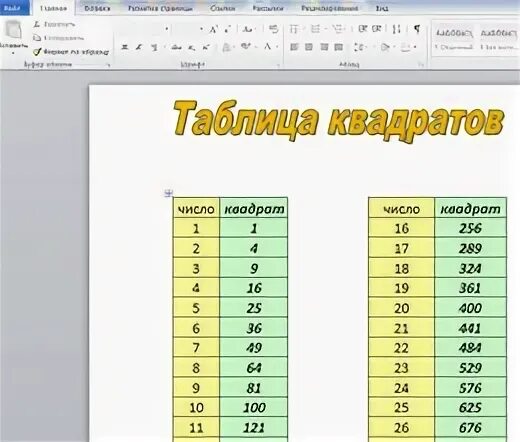Click the table move handle above the left table
Viewport: 520px width, 442px height.
(x=169, y=193)
